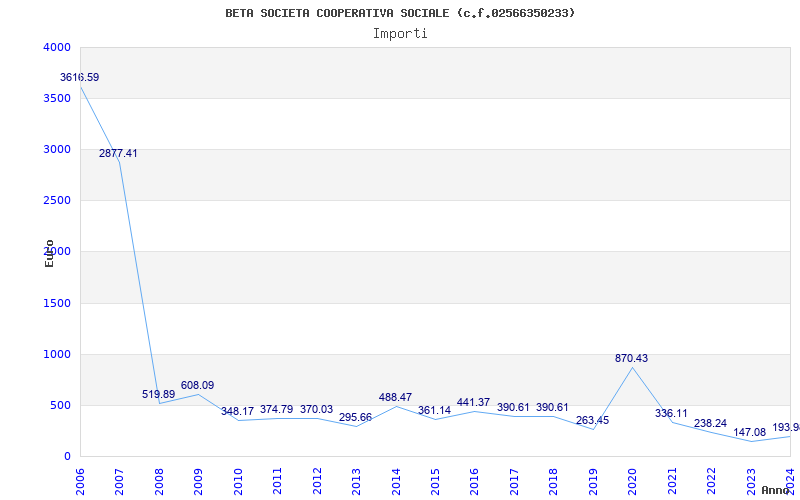Click the 870.43 peak data label
The height and width of the screenshot is (500, 800).
click(x=632, y=358)
